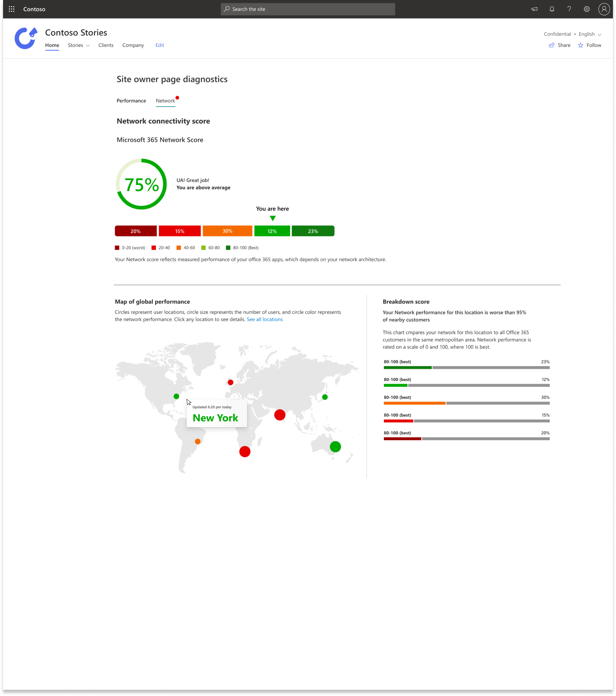Click the megaphone announcements icon
The image size is (616, 696).
coord(534,9)
